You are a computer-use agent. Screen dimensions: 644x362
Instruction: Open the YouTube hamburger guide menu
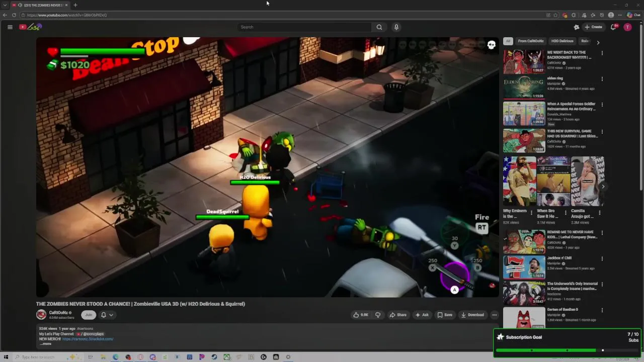click(10, 27)
